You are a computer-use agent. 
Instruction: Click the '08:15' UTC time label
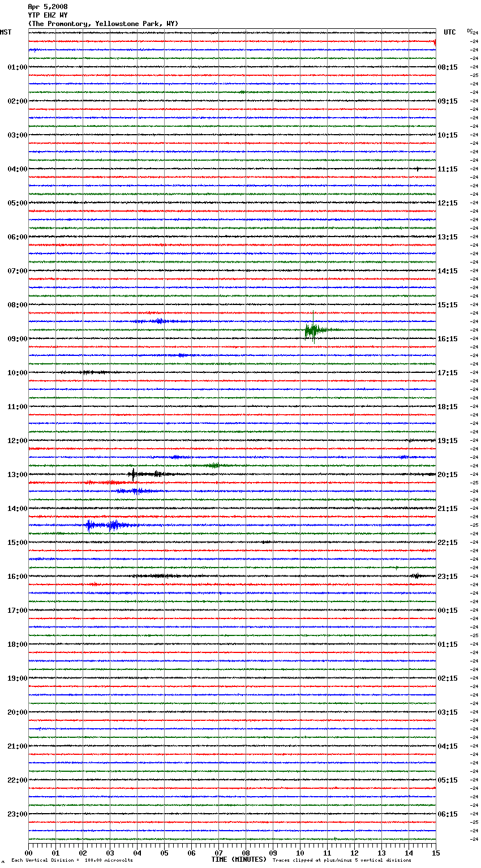pyautogui.click(x=448, y=67)
